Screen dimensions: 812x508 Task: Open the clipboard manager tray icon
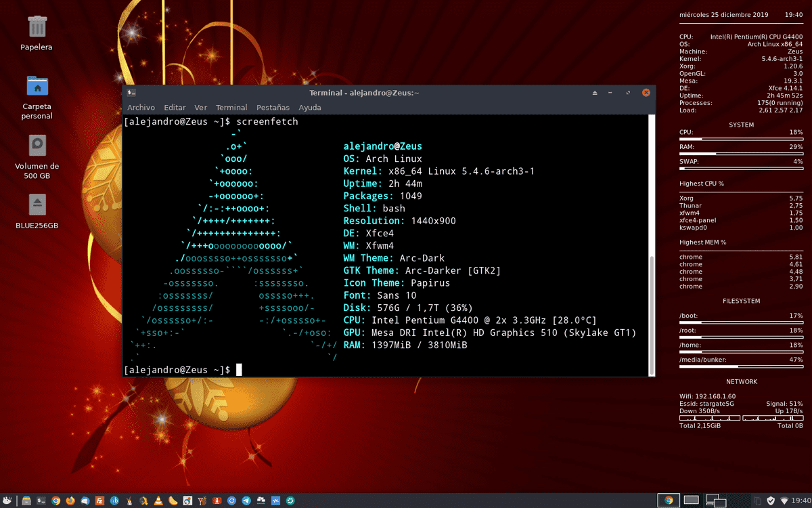pyautogui.click(x=758, y=501)
